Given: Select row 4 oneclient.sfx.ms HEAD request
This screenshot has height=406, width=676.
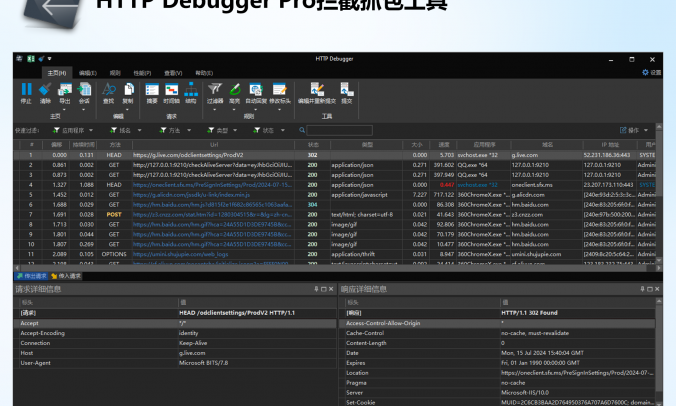Looking at the screenshot, I should pos(335,184).
